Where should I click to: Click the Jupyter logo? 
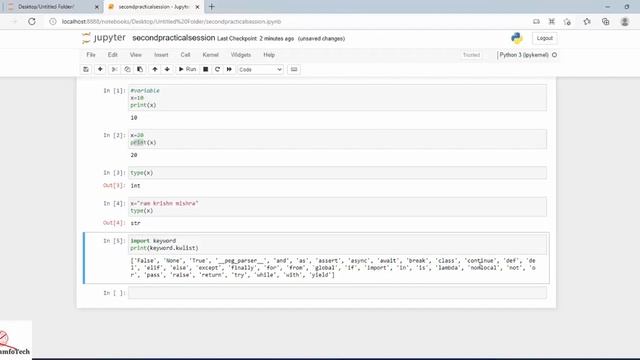(104, 38)
